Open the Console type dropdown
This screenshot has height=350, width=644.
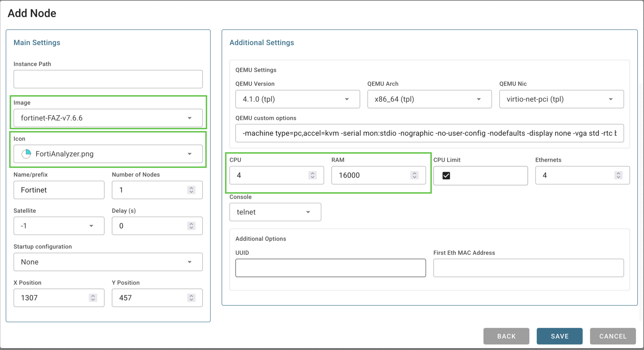click(x=308, y=212)
